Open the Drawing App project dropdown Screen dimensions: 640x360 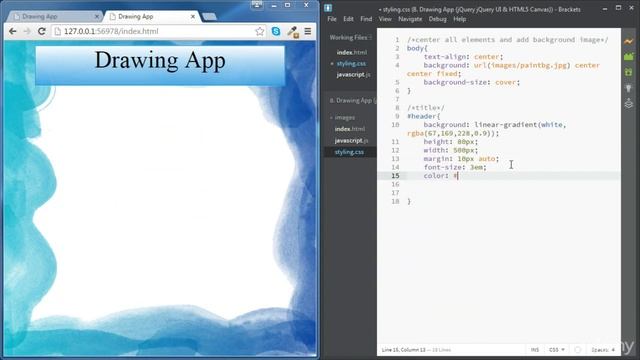[x=353, y=100]
